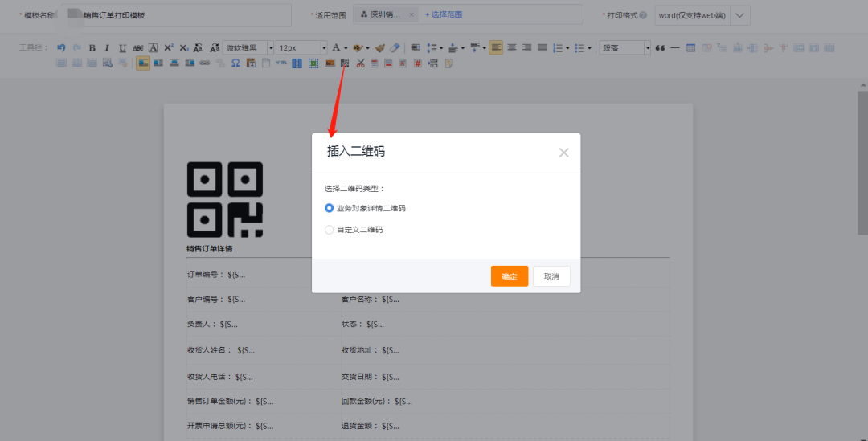
Task: Click the 模板名称 template name input field
Action: 176,15
